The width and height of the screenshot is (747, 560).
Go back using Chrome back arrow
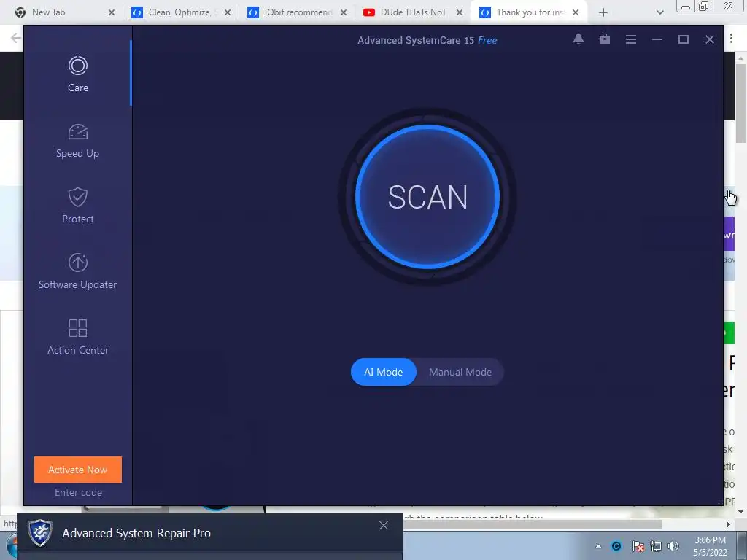coord(16,38)
